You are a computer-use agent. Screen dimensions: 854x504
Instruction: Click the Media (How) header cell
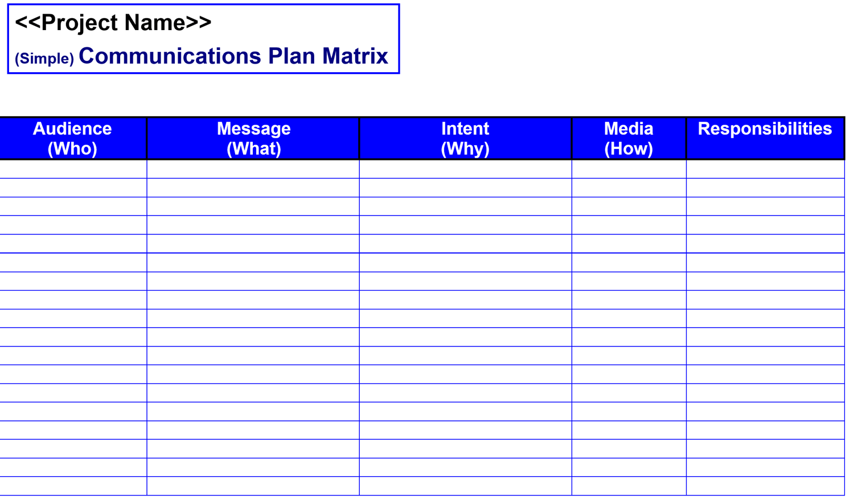pyautogui.click(x=629, y=138)
